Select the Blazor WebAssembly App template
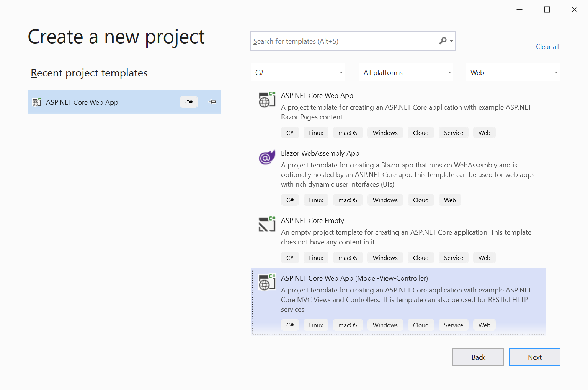 pyautogui.click(x=320, y=153)
